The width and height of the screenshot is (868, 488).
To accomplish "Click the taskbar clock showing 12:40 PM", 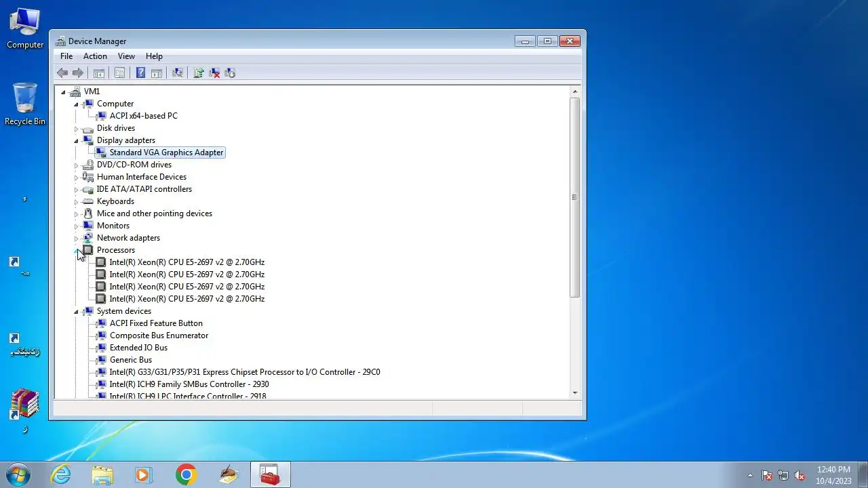I will coord(833,475).
